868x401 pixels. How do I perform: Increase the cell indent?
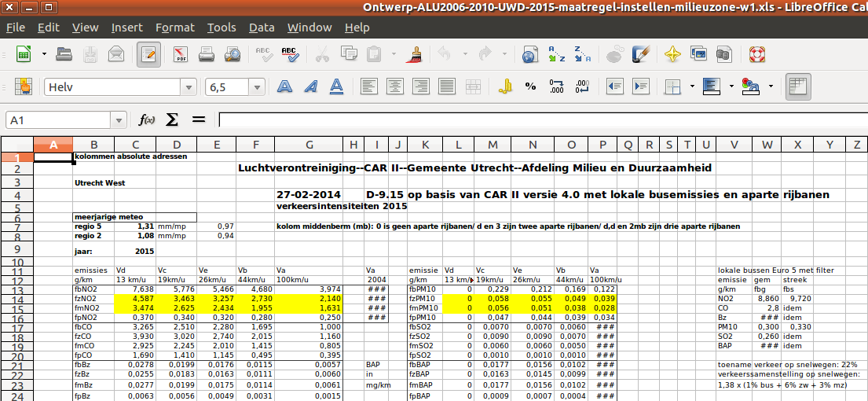[x=640, y=86]
